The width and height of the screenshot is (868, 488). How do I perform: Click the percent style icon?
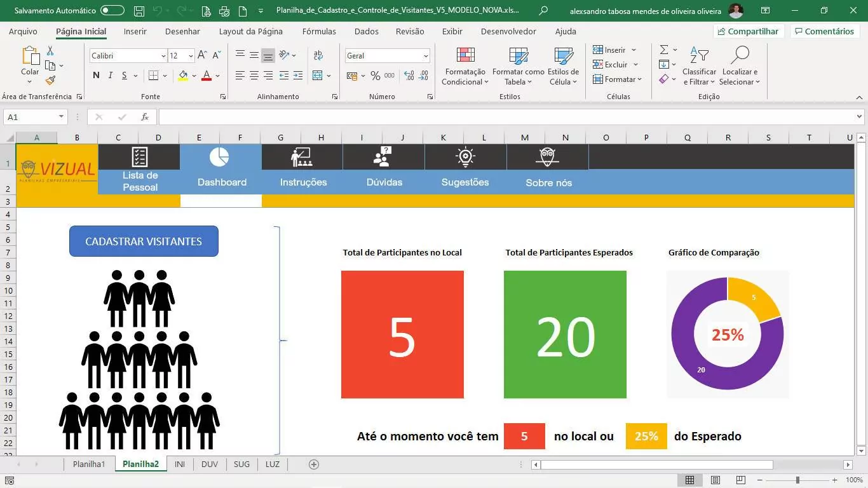click(x=376, y=76)
